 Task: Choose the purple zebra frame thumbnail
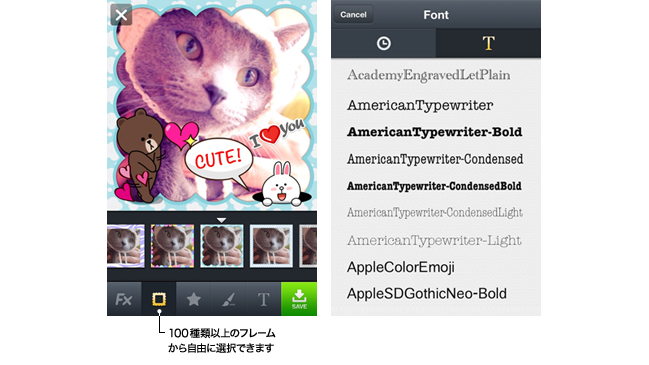pyautogui.click(x=126, y=246)
